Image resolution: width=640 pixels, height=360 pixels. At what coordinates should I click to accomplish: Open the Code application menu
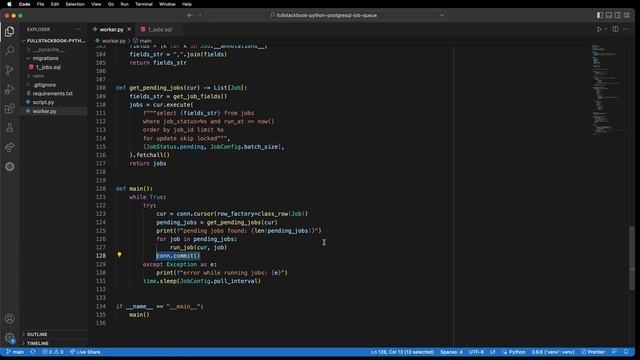pyautogui.click(x=24, y=4)
